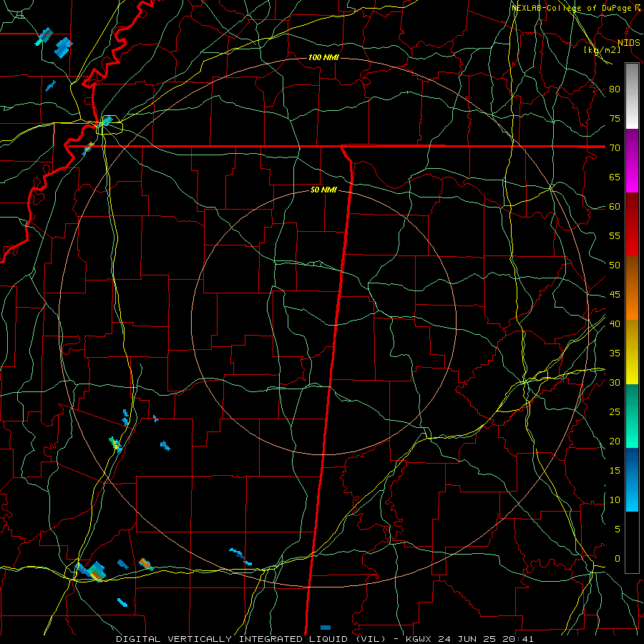The width and height of the screenshot is (644, 644).
Task: Click the 45 value on the scale
Action: (x=615, y=295)
